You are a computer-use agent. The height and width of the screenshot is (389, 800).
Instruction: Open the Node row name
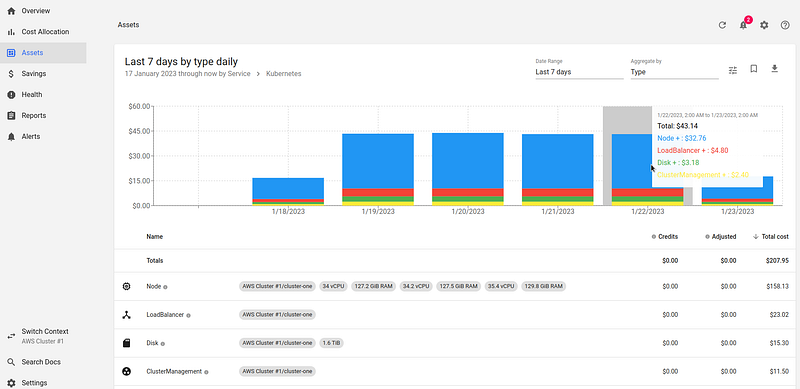point(154,286)
